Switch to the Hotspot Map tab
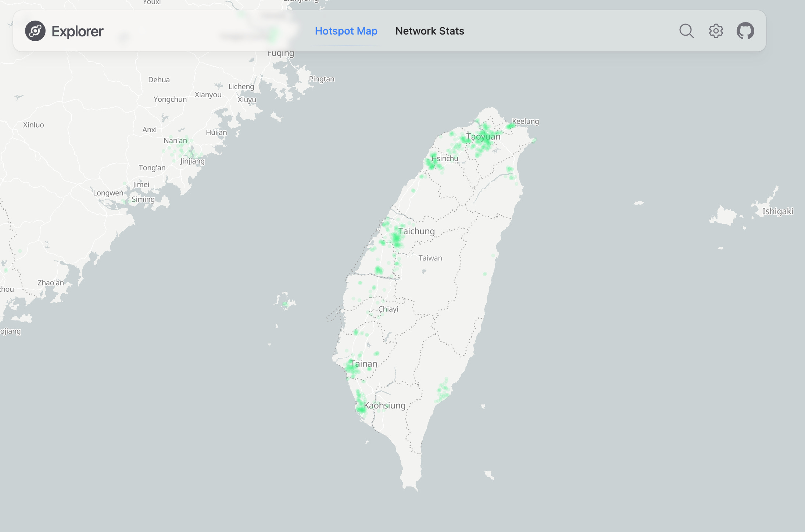This screenshot has width=805, height=532. pos(346,31)
